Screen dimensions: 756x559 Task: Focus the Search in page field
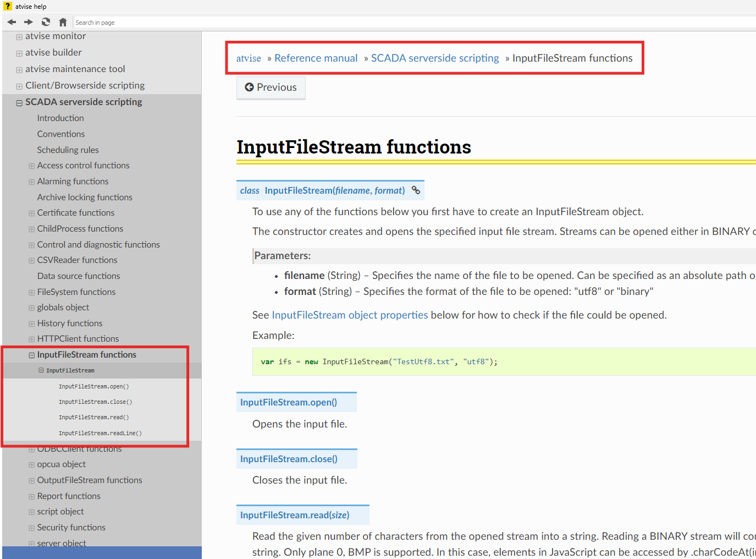click(413, 23)
